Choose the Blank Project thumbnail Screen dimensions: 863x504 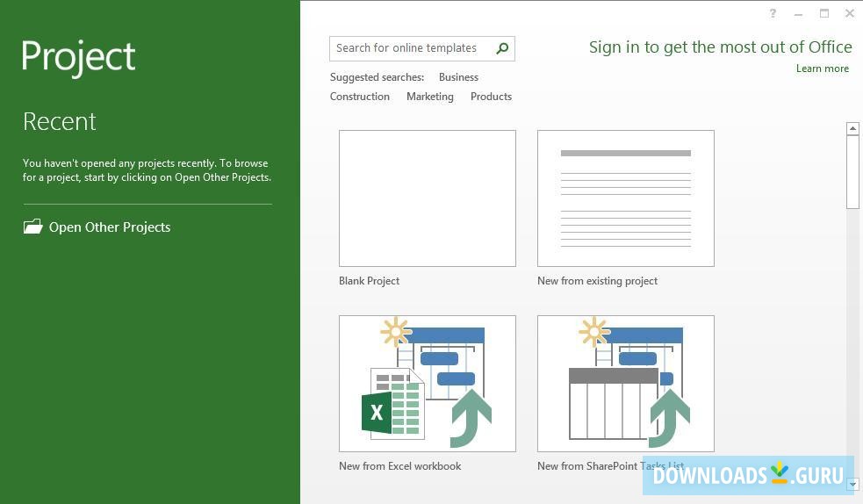pyautogui.click(x=428, y=198)
